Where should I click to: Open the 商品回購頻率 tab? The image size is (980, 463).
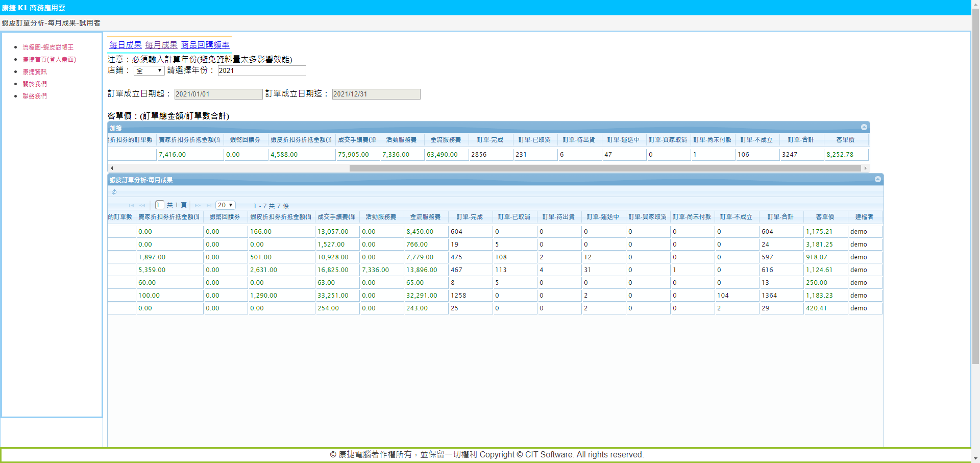pos(205,45)
